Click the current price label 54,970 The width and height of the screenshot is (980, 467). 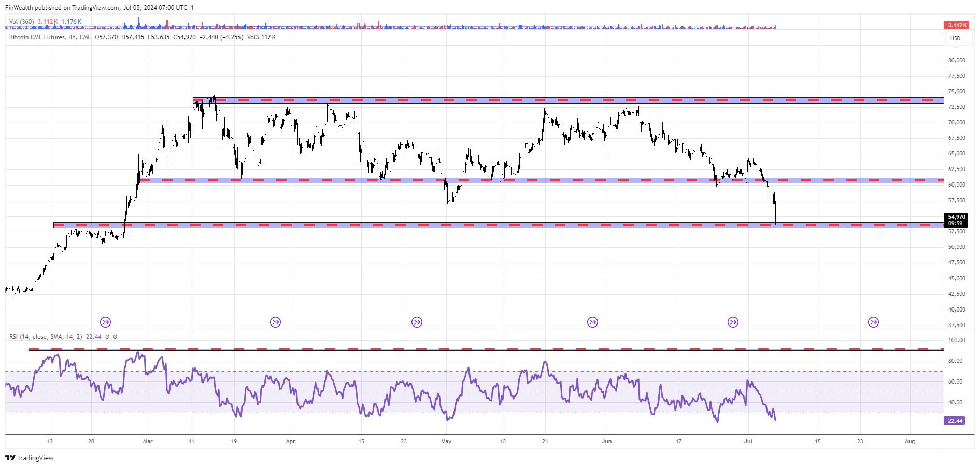coord(957,217)
